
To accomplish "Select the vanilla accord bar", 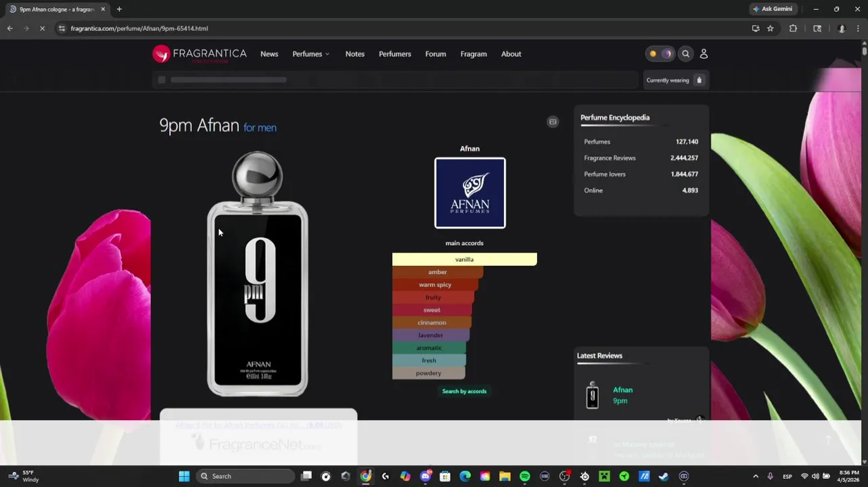I will (x=465, y=259).
